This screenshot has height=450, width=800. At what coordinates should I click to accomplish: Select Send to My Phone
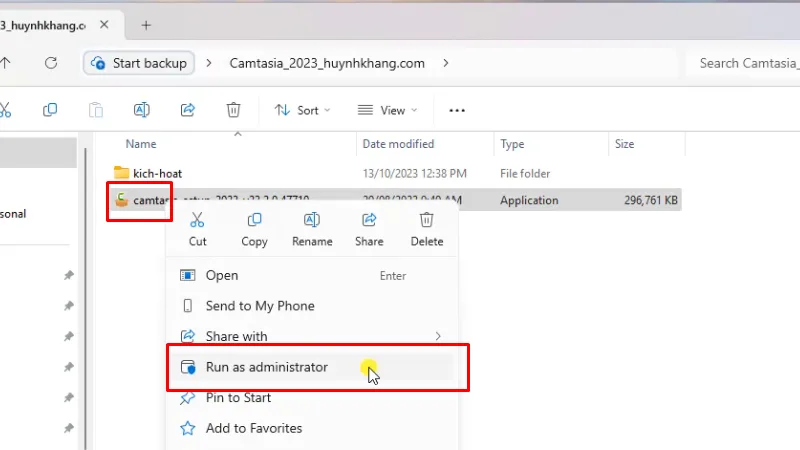[x=260, y=306]
